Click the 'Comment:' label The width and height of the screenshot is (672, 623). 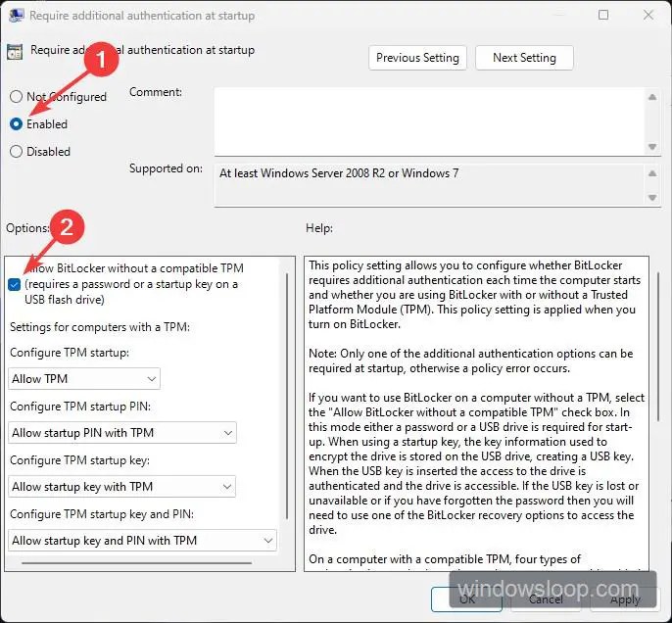coord(156,92)
